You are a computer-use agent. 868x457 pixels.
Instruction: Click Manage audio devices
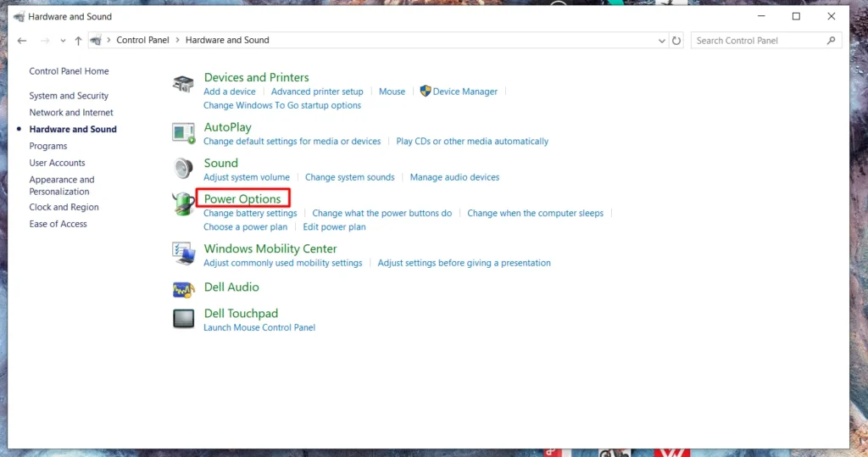pyautogui.click(x=454, y=177)
